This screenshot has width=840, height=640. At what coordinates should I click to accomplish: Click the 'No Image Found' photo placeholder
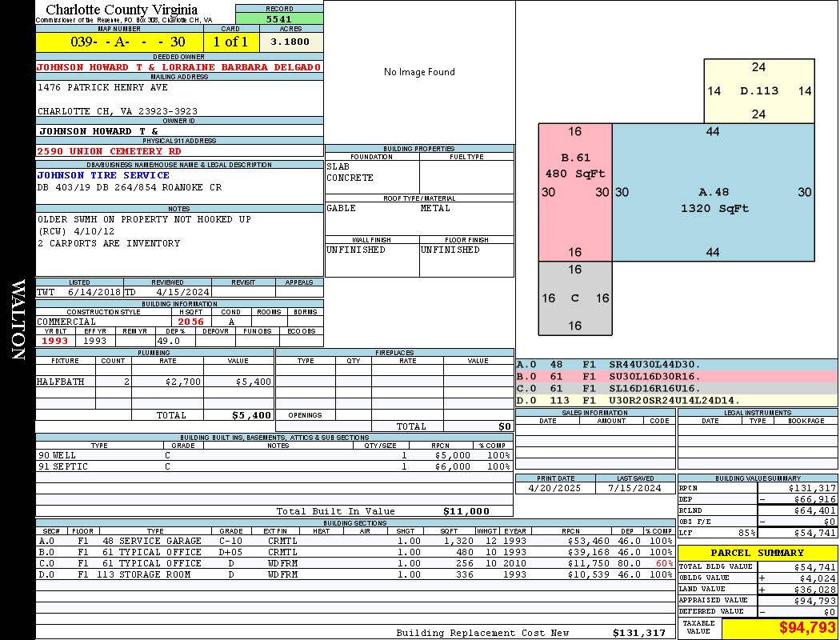click(419, 72)
